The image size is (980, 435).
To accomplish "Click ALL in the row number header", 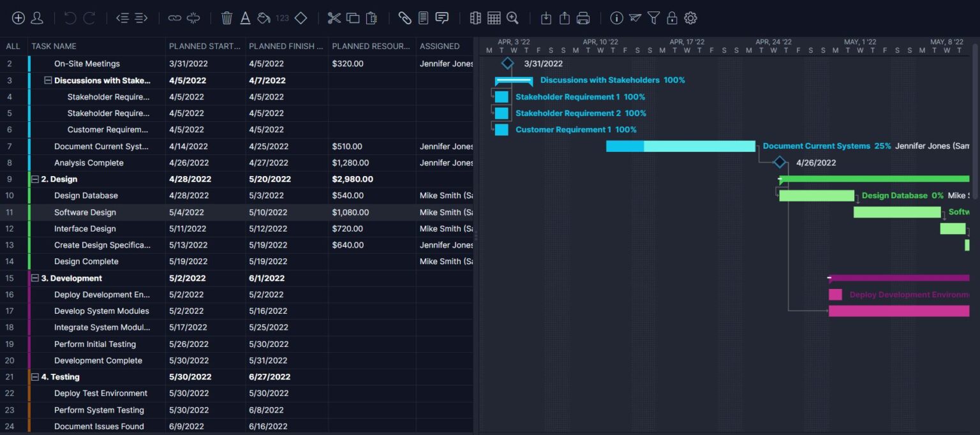I will tap(13, 46).
